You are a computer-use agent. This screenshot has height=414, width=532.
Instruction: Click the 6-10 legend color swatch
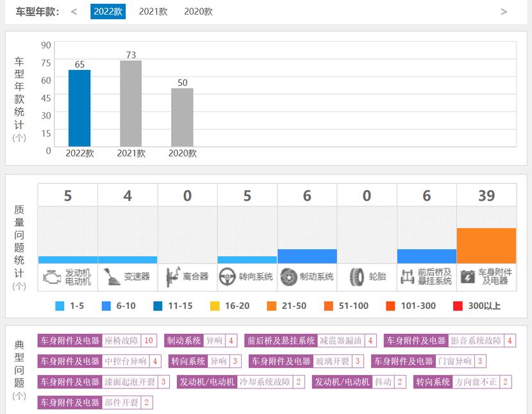tap(106, 306)
